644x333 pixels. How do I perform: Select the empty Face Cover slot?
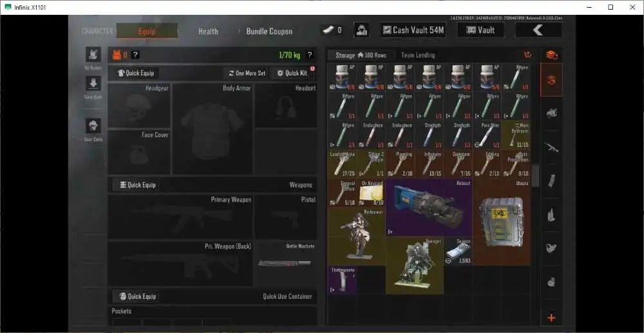click(139, 152)
